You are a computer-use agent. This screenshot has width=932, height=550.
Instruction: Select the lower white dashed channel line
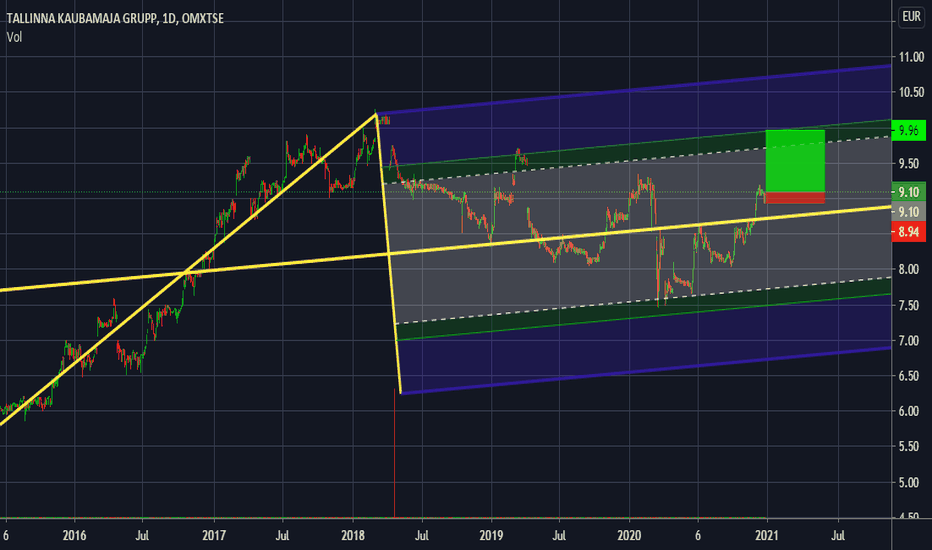click(644, 300)
